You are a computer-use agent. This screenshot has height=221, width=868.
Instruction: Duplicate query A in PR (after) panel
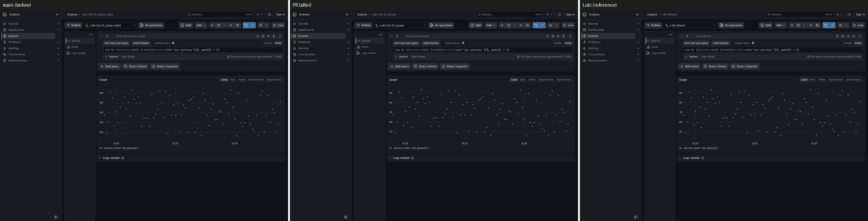(x=553, y=36)
